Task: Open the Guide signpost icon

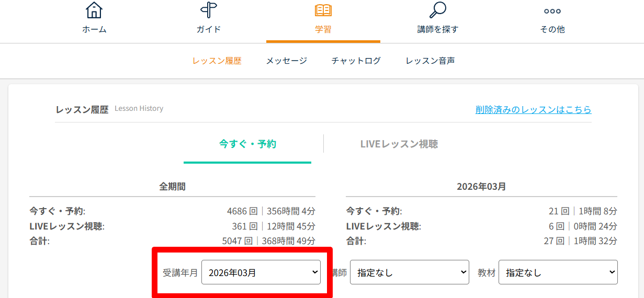Action: [x=209, y=10]
